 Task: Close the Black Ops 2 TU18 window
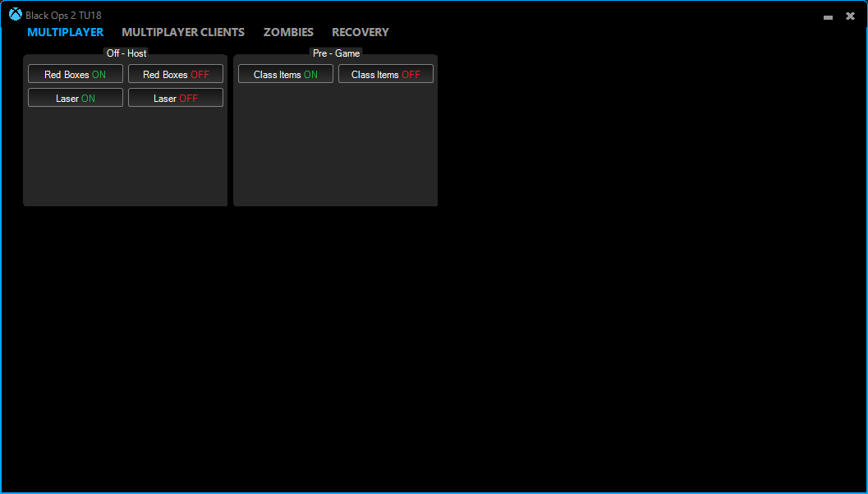(x=850, y=16)
